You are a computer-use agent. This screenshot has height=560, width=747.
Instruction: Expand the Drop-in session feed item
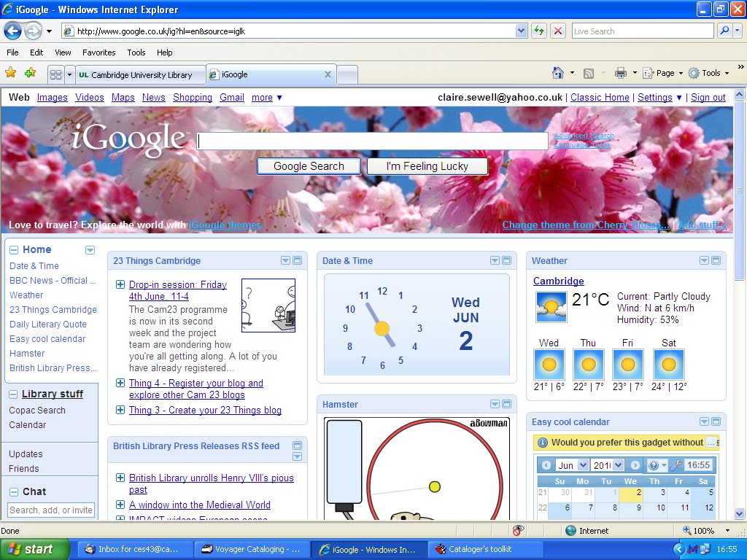(x=120, y=284)
